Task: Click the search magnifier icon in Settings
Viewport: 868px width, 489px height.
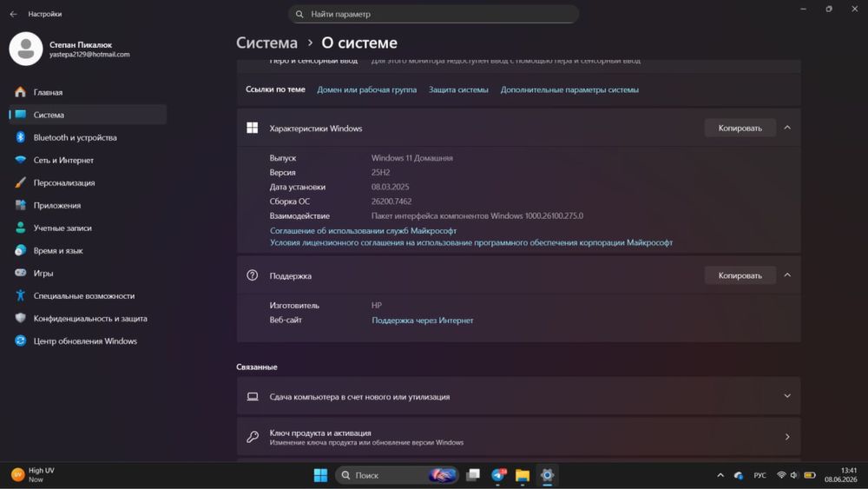Action: tap(299, 14)
